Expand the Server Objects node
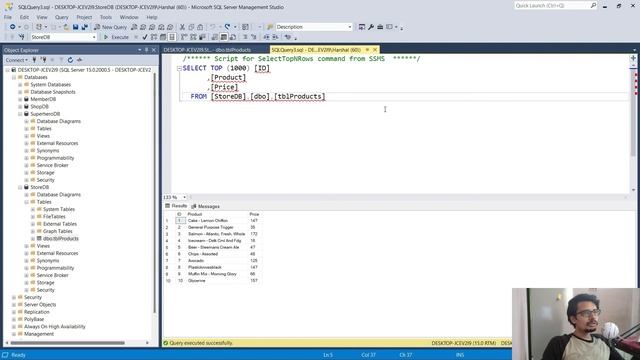This screenshot has width=640, height=360. 14,305
